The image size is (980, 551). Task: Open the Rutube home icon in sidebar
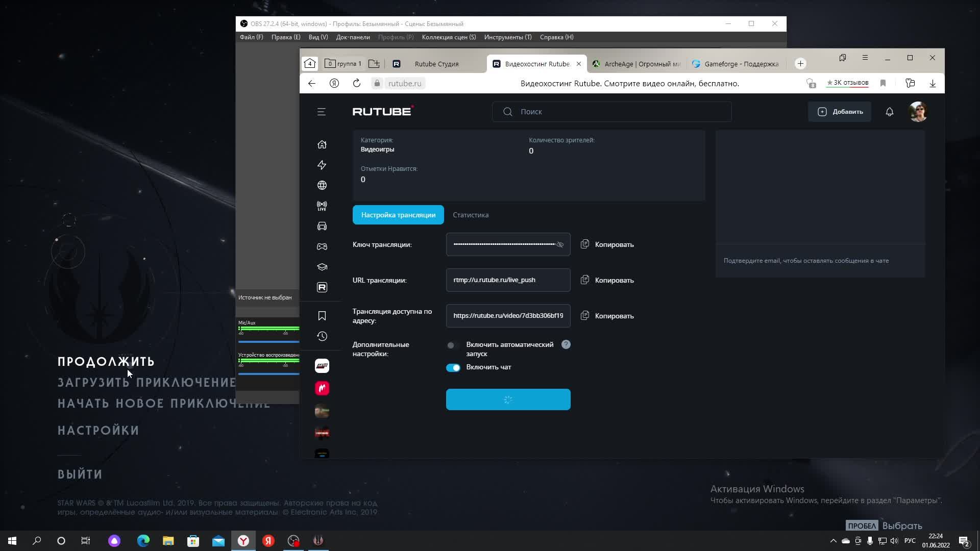click(x=322, y=144)
